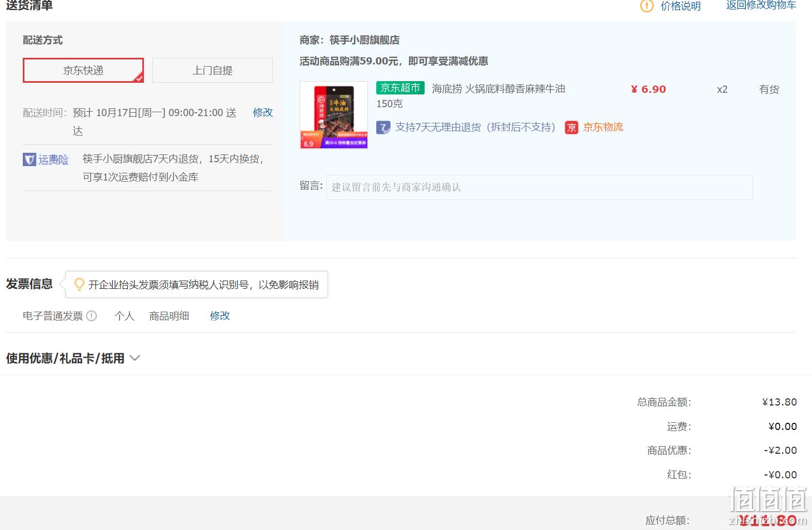Click the 150克 product weight text
The height and width of the screenshot is (530, 812).
[390, 104]
